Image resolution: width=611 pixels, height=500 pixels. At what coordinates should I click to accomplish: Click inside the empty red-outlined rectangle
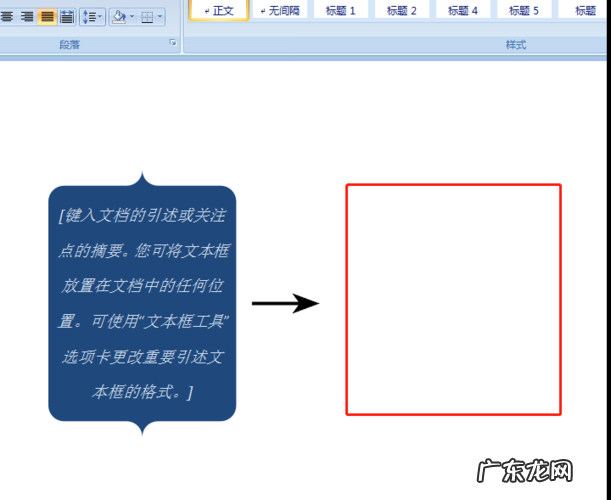453,298
